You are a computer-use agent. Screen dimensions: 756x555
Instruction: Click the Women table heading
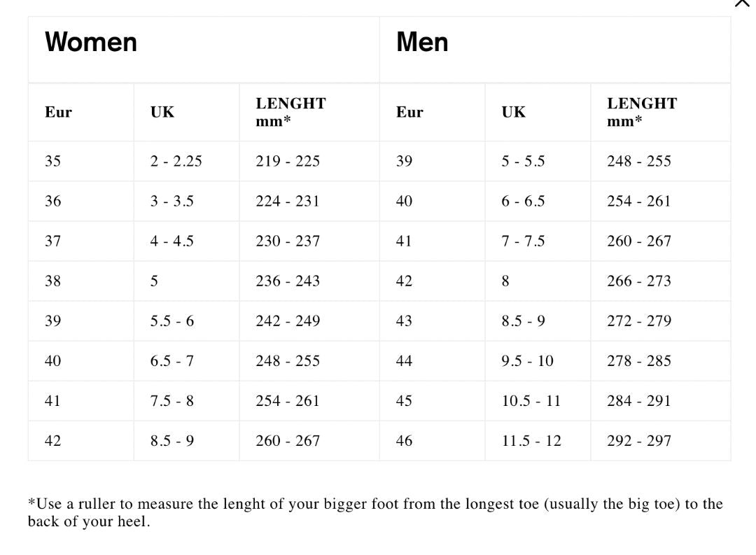point(91,42)
